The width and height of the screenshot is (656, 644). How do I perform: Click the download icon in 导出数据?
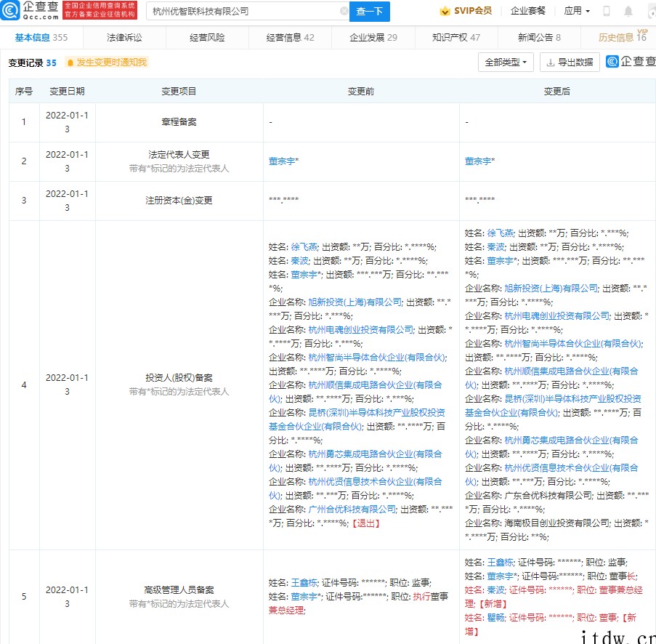click(551, 63)
